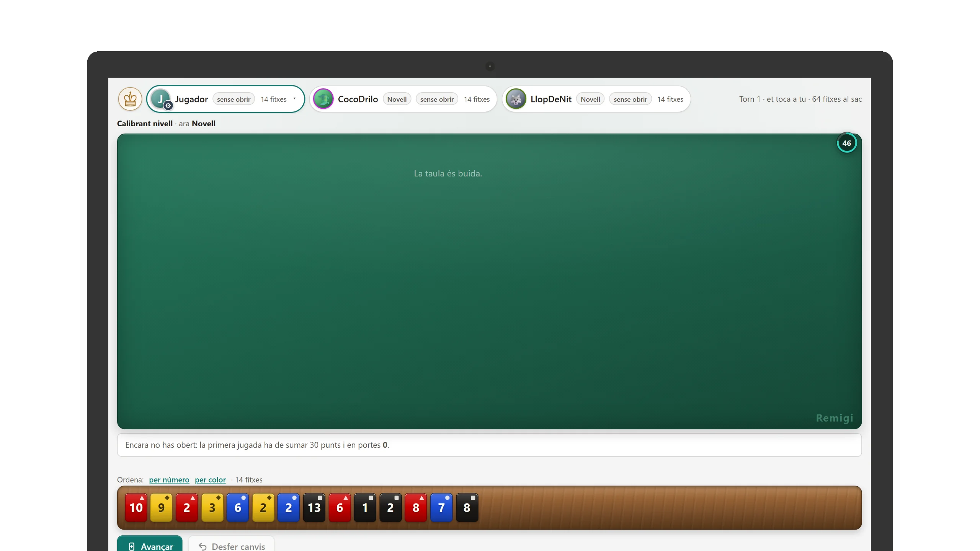Click the crown logo icon
This screenshot has height=551, width=980.
point(130,99)
